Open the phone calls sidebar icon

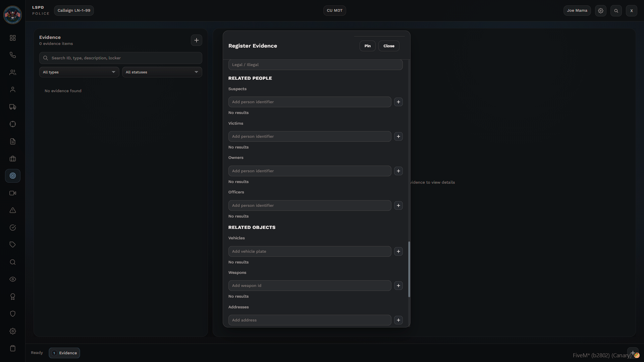(x=13, y=55)
